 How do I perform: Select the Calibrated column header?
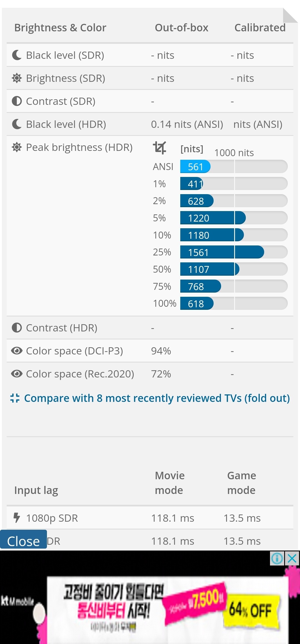coord(260,27)
